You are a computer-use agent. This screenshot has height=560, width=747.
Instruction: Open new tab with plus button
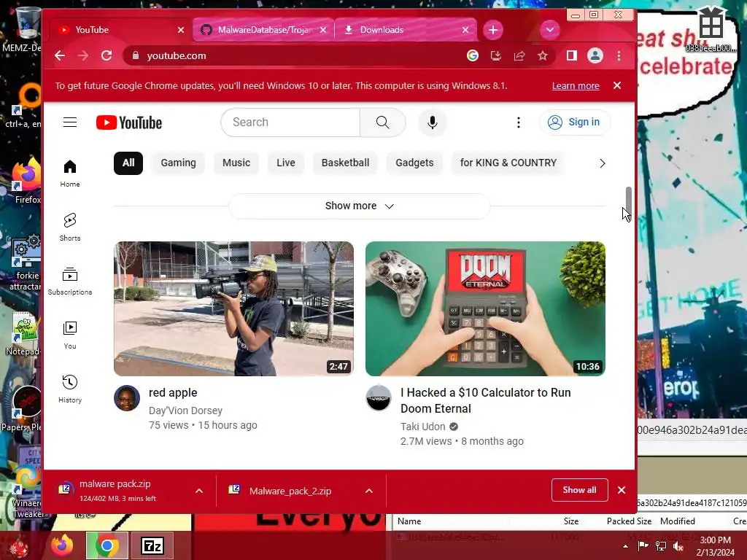493,30
